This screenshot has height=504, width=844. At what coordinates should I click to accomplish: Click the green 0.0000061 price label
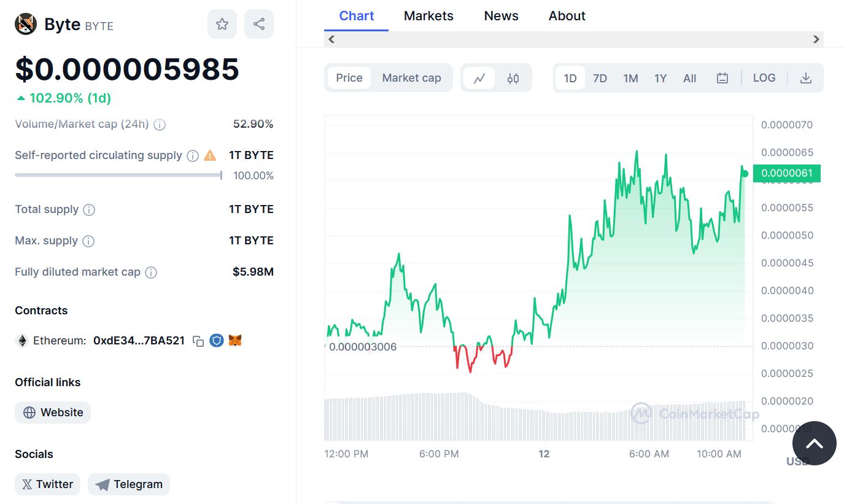tap(787, 173)
